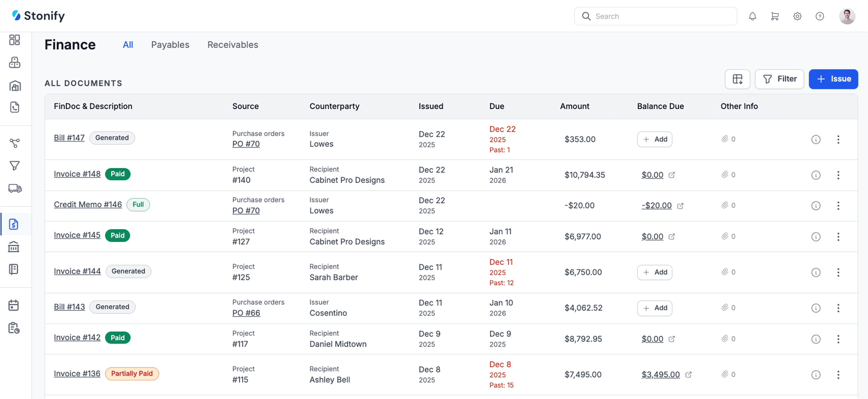Open the Filter options
This screenshot has width=868, height=399.
pos(779,79)
